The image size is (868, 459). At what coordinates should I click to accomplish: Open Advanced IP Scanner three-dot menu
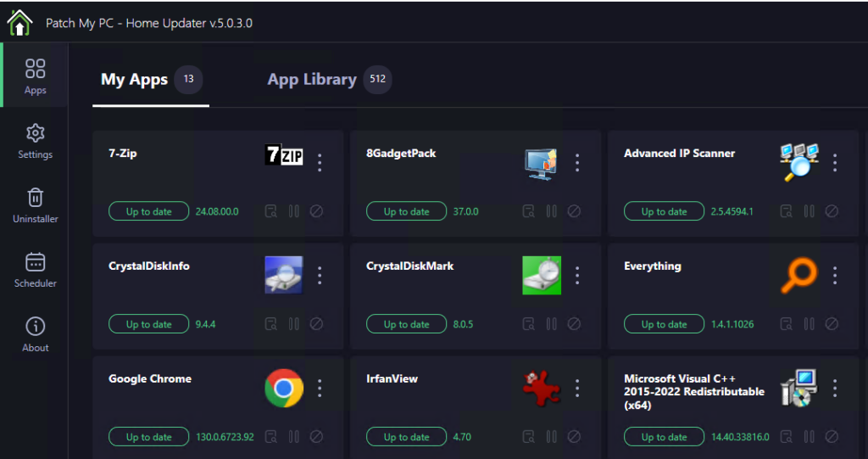pos(835,162)
